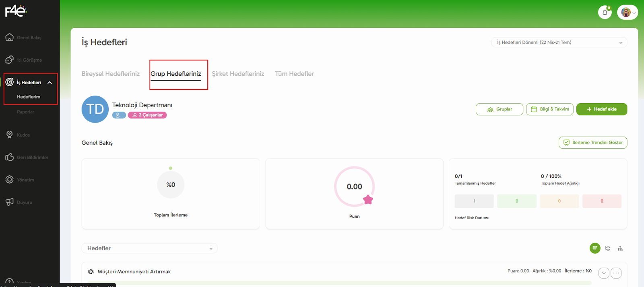
Task: Click the notification bell icon
Action: click(605, 12)
